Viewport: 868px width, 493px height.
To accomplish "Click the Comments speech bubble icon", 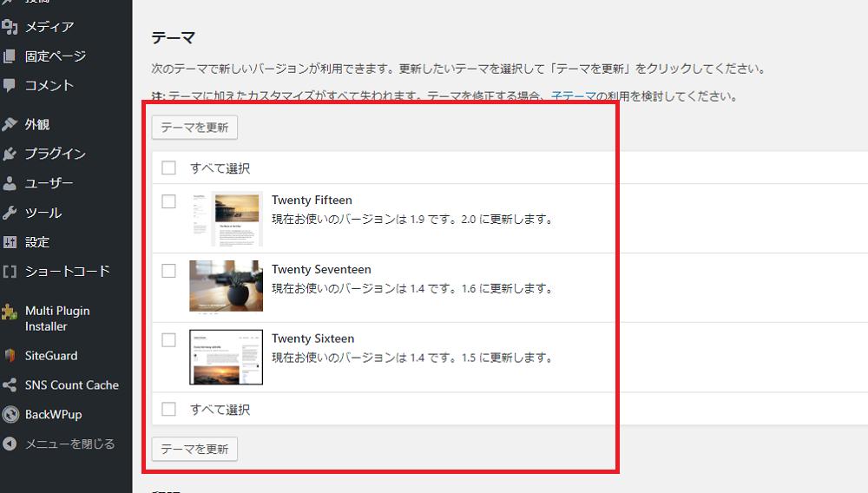I will [10, 85].
